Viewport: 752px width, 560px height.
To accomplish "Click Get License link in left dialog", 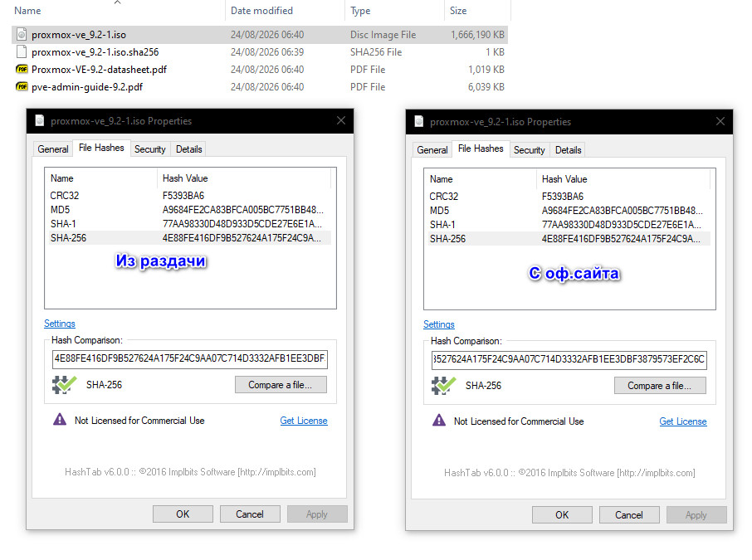I will [x=304, y=421].
